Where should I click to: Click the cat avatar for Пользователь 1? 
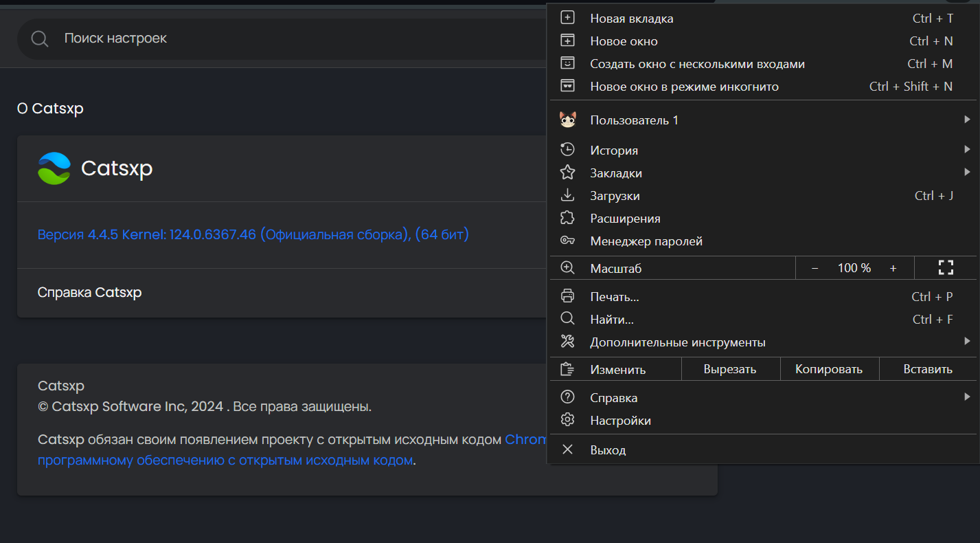pyautogui.click(x=568, y=120)
